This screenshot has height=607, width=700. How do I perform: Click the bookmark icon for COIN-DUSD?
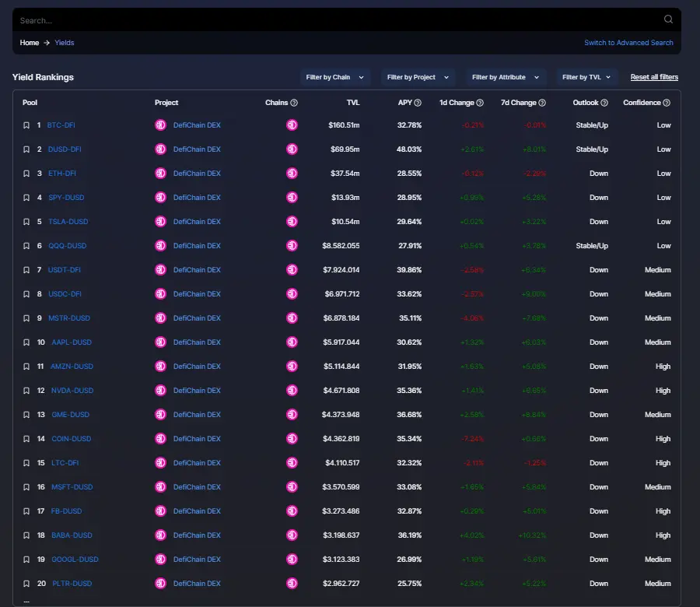click(x=26, y=439)
